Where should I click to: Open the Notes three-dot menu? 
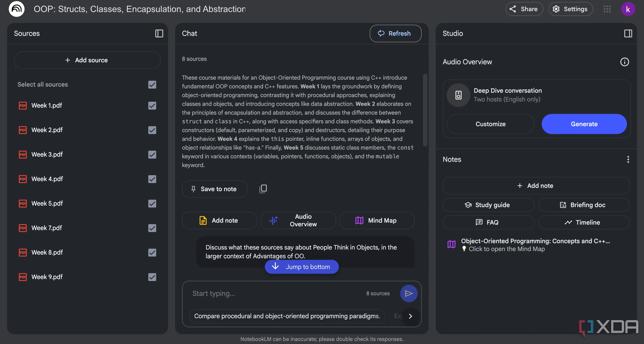click(x=628, y=159)
